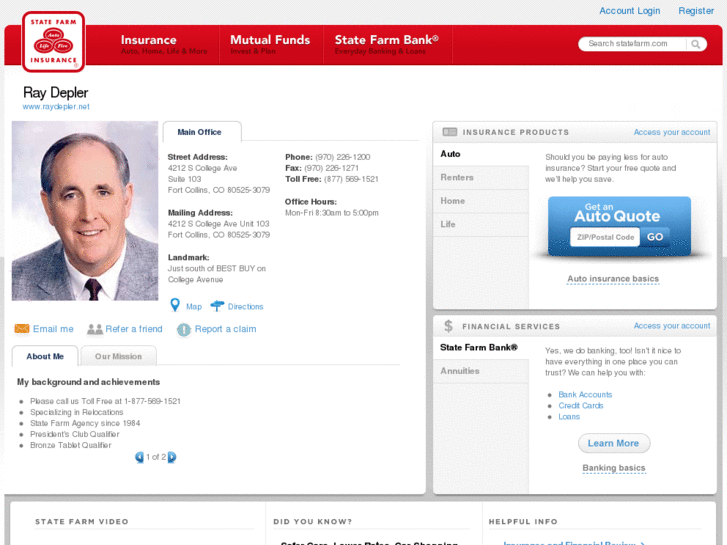This screenshot has width=727, height=545.
Task: Click Access your account in Insurance Products
Action: (672, 132)
